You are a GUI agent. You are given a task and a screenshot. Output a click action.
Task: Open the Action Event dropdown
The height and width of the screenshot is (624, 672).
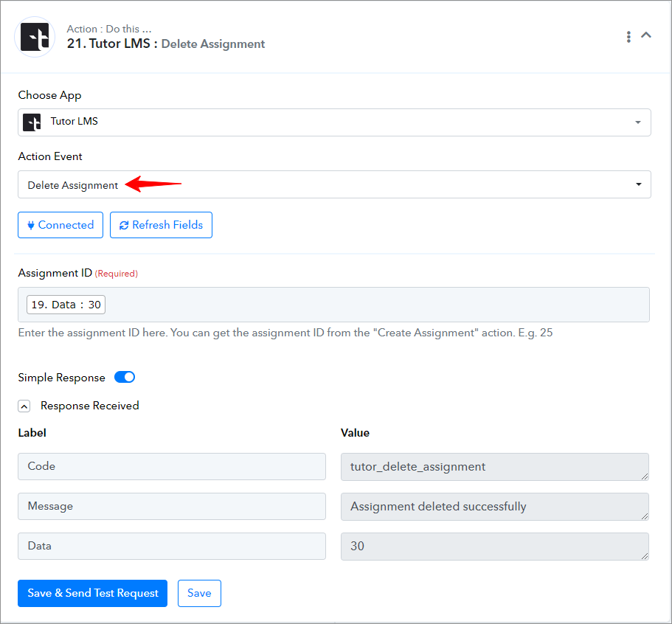coord(334,184)
